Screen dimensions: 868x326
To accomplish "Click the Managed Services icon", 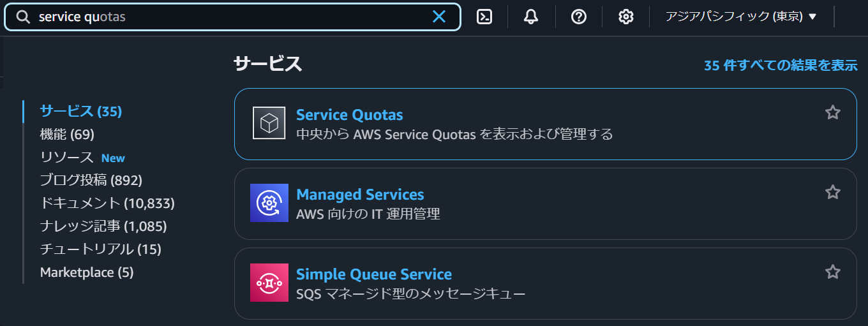I will pyautogui.click(x=269, y=202).
